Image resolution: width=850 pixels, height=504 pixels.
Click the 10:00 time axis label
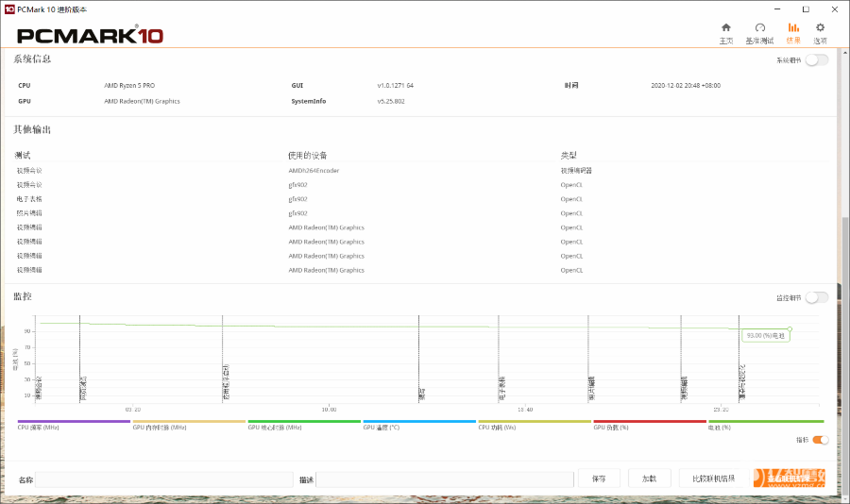tap(329, 410)
